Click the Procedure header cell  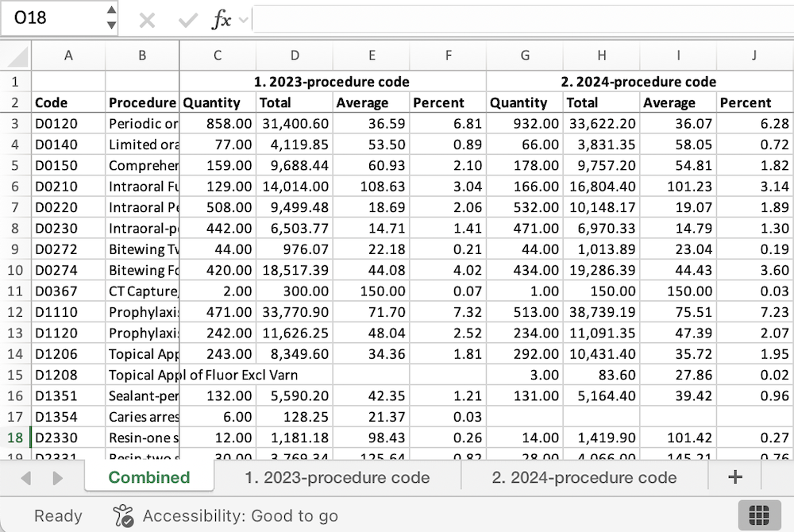142,102
